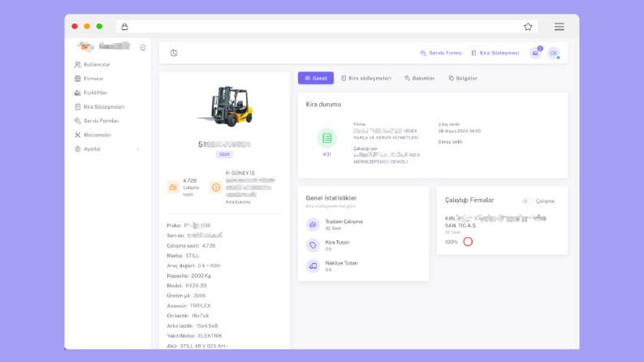644x362 pixels.
Task: Switch to the Bakımlar tab
Action: tap(419, 78)
